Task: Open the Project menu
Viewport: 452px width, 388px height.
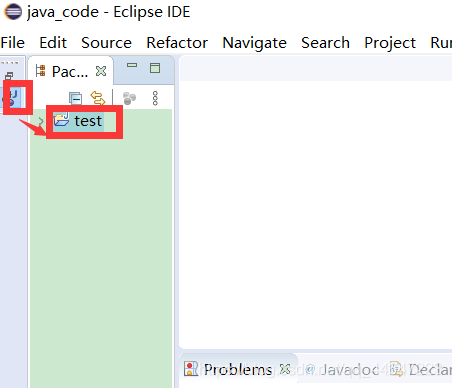Action: [390, 43]
